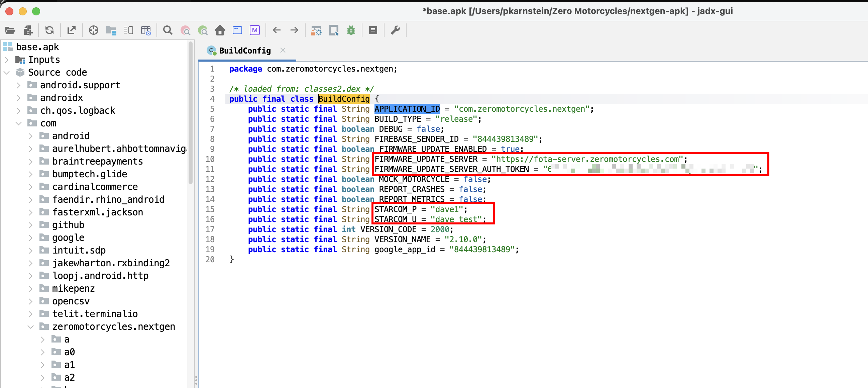868x388 pixels.
Task: Expand the Inputs tree node
Action: pyautogui.click(x=7, y=60)
